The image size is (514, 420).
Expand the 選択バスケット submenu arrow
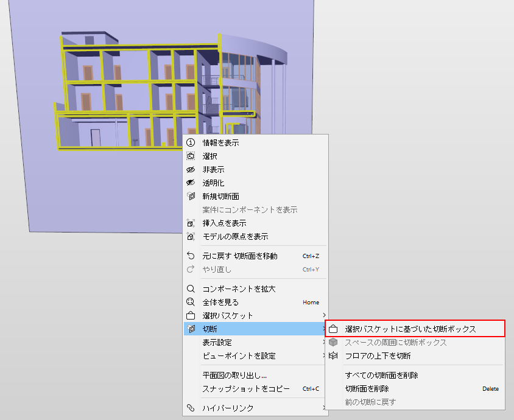(x=324, y=315)
